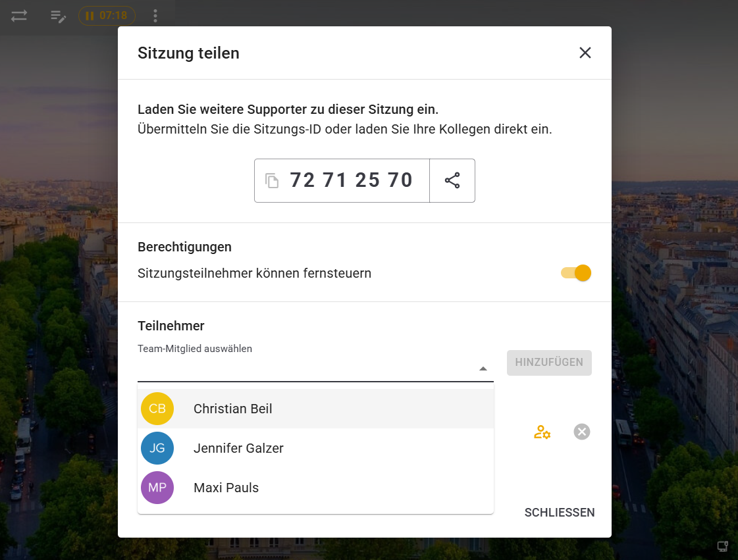Remove participant with gray X icon

pos(581,432)
